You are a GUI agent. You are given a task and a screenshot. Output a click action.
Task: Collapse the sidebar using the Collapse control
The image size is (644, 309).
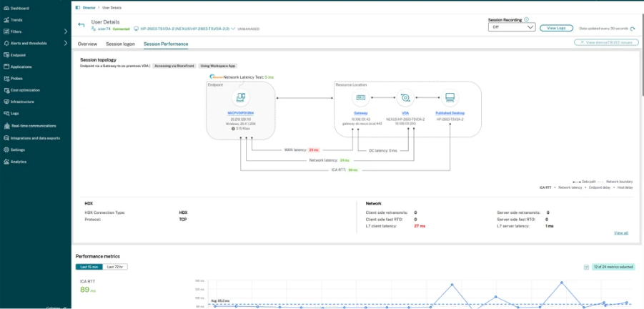pos(56,308)
